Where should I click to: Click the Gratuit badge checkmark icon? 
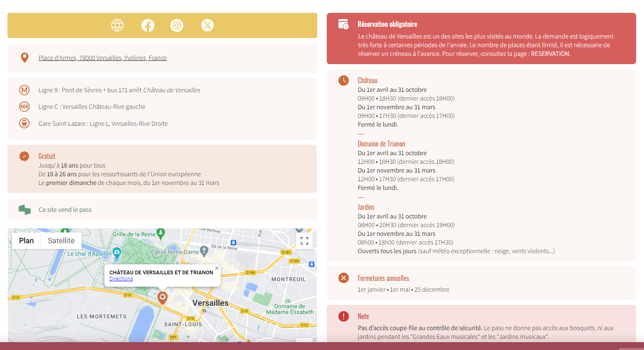[24, 156]
